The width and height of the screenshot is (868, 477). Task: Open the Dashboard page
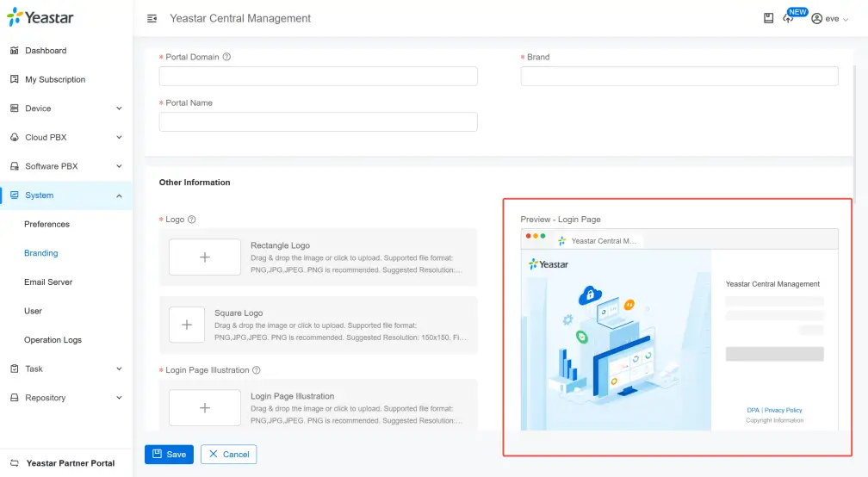click(x=46, y=51)
